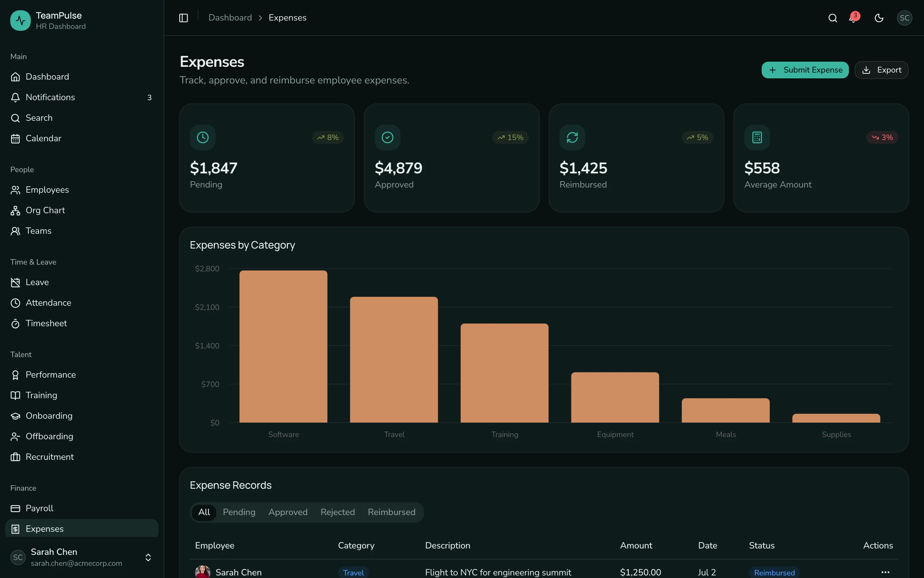Expand the Sarah Chen account switcher chevron

(148, 557)
